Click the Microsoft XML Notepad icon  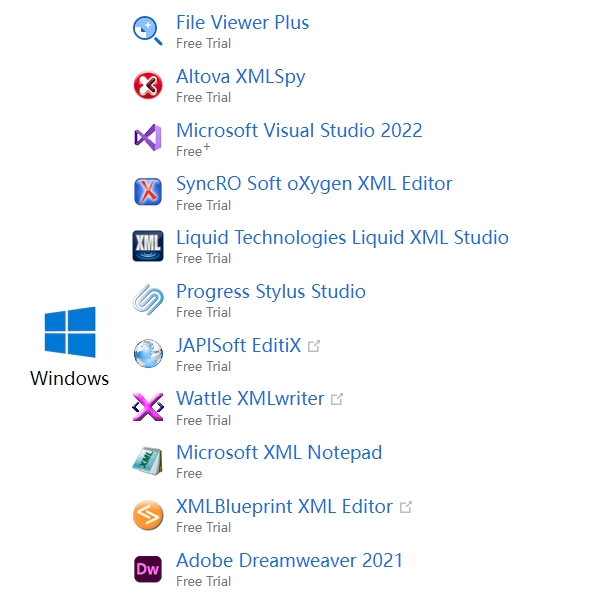[147, 461]
